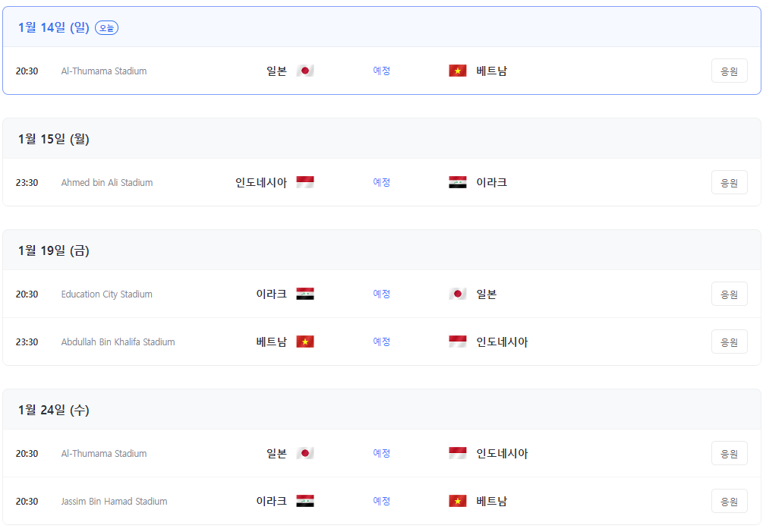
Task: Click 응원 for the 이라크 vs 일본 match
Action: click(x=728, y=294)
